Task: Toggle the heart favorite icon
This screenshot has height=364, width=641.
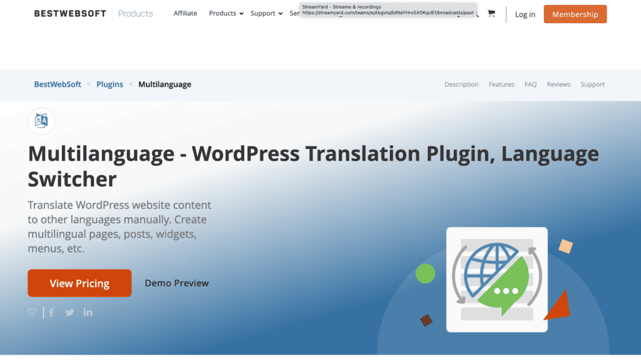Action: point(31,311)
